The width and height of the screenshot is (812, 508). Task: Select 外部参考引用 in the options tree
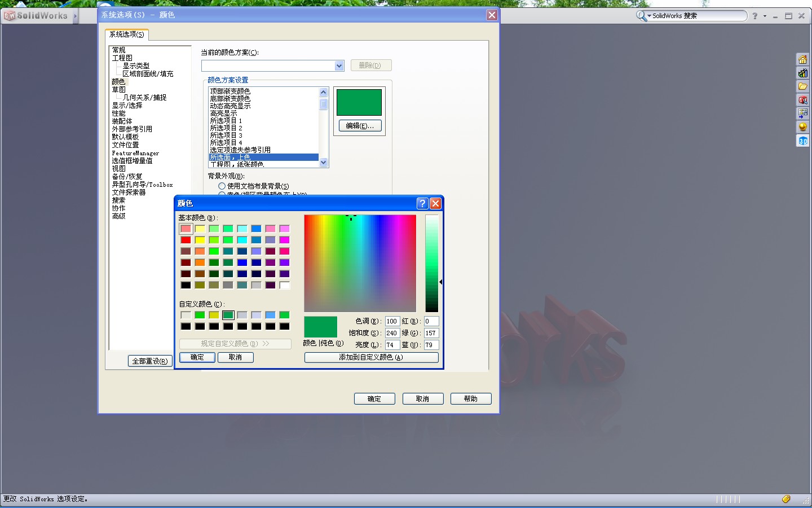[x=132, y=129]
